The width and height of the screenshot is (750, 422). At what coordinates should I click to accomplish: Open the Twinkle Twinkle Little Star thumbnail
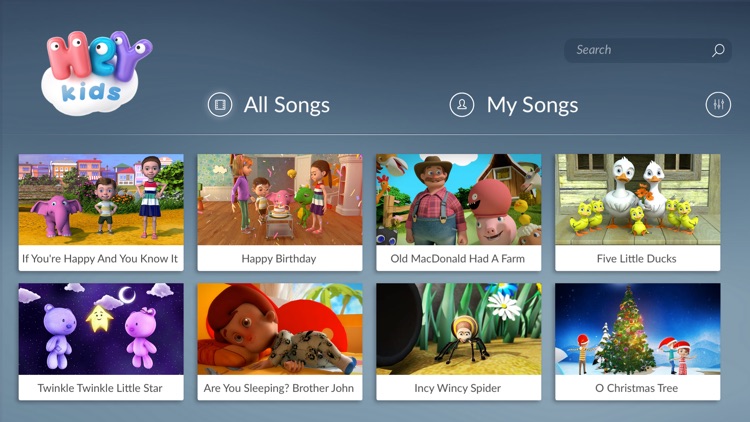click(x=101, y=329)
